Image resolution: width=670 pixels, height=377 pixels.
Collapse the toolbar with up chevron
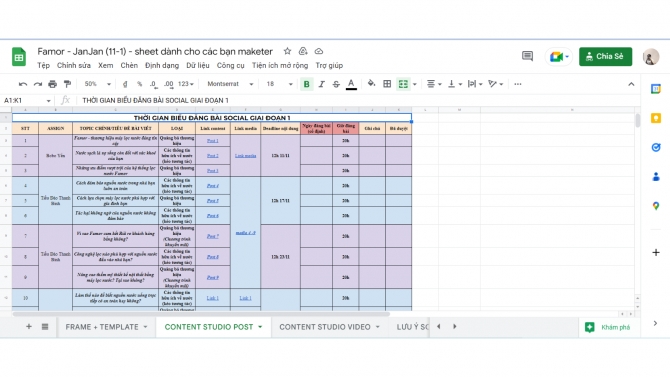tap(631, 84)
